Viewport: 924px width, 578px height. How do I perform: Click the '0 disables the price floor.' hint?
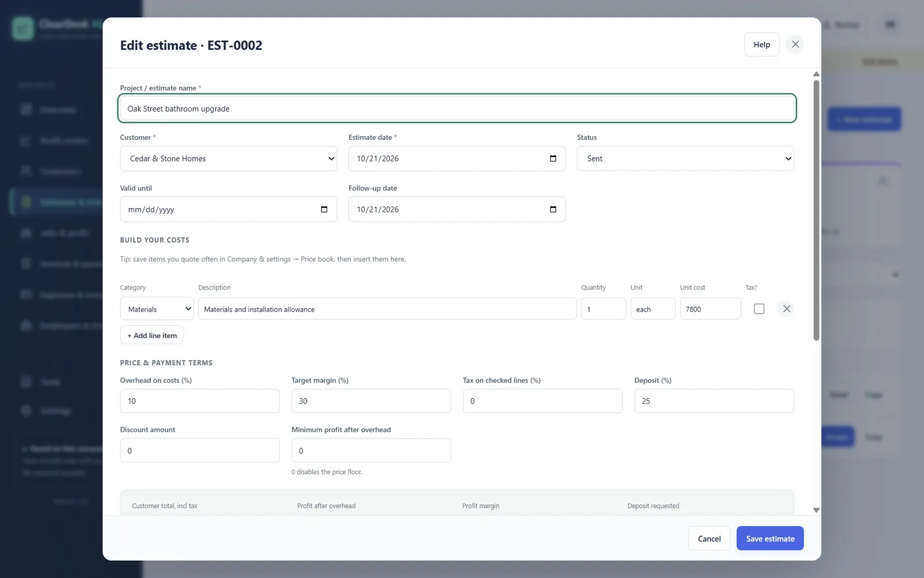coord(327,472)
